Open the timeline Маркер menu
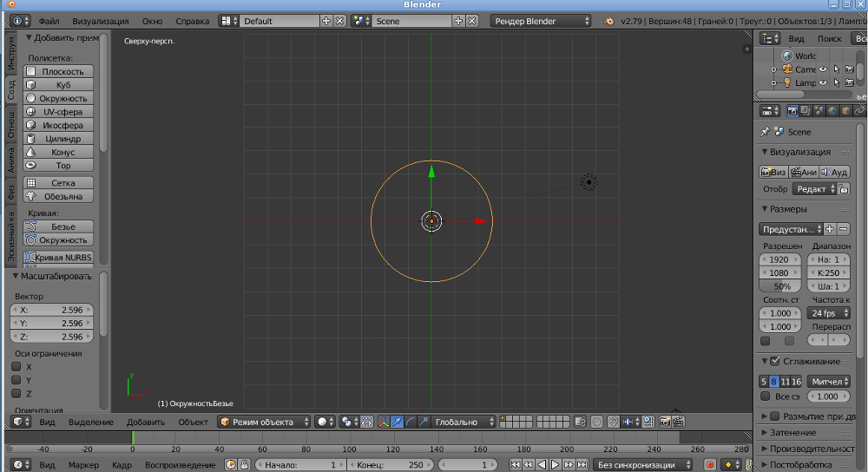 [x=83, y=465]
